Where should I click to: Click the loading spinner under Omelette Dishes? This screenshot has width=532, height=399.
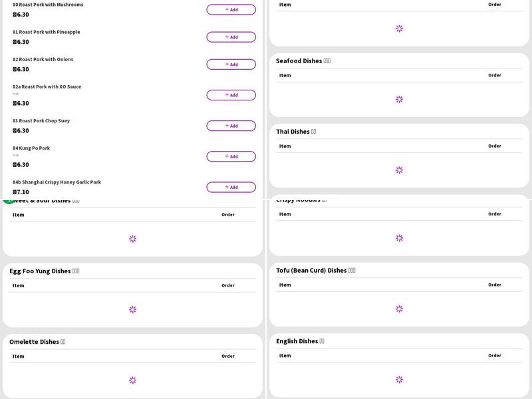[x=132, y=380]
